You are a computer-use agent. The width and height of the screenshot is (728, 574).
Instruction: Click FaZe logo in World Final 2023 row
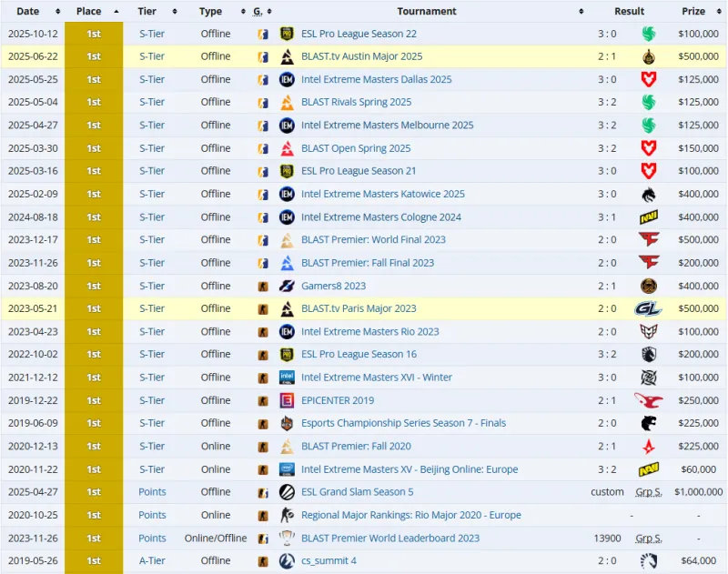click(x=649, y=240)
